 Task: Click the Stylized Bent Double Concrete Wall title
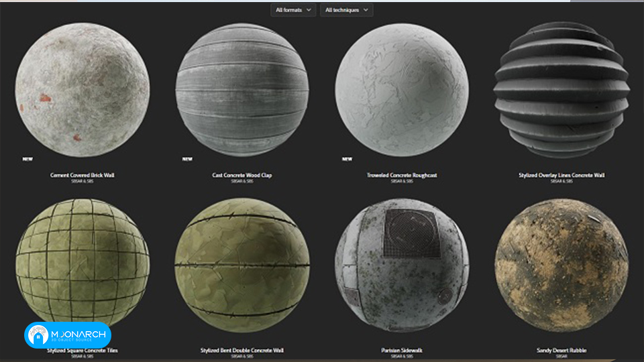click(x=242, y=351)
